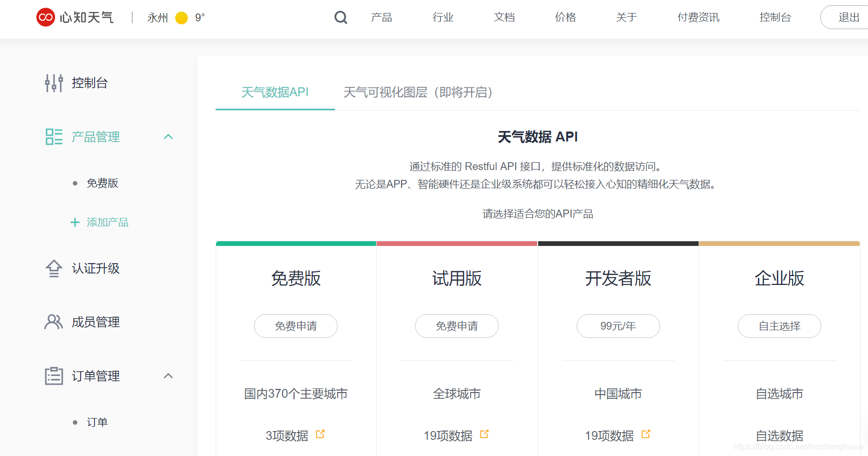
Task: Click 自选数据 text in 企业版
Action: [x=779, y=436]
